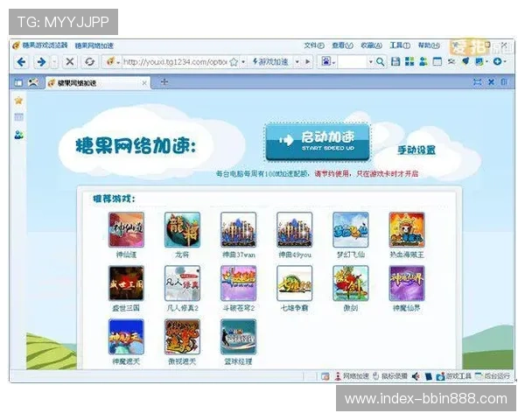Click the floppy disk save icon
The width and height of the screenshot is (525, 420).
point(395,61)
